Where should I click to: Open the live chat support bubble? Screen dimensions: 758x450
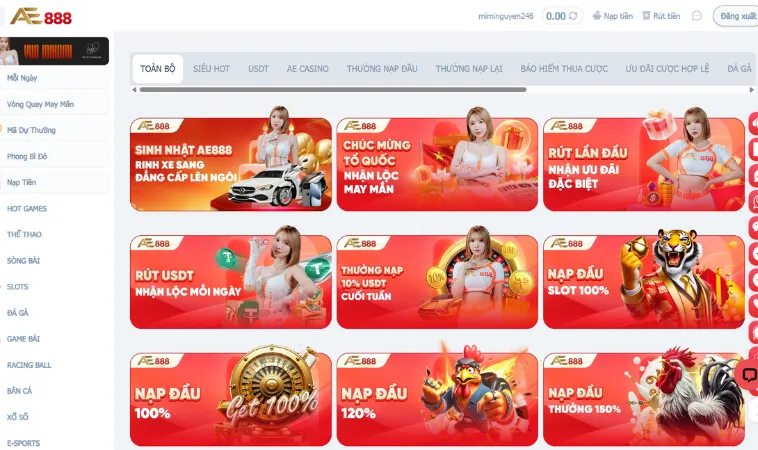pos(749,375)
